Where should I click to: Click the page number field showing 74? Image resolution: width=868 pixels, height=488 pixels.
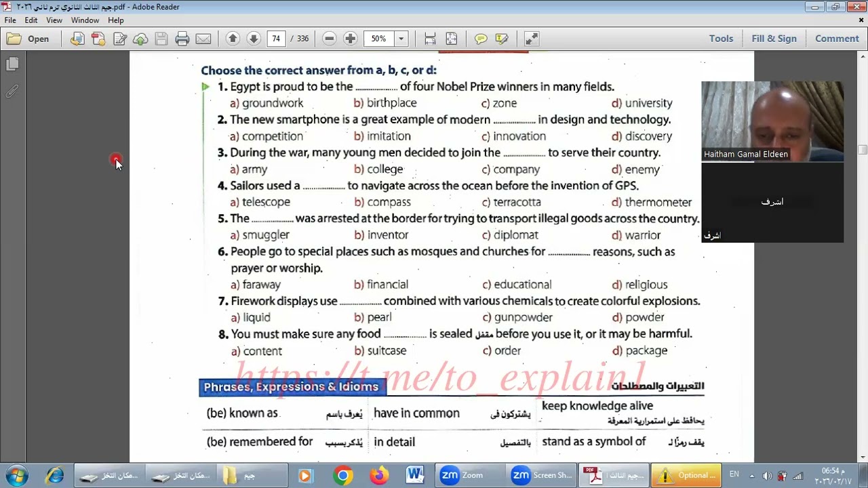[276, 39]
